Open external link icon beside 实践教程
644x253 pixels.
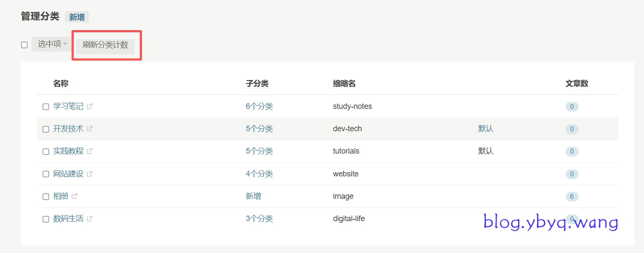[90, 151]
